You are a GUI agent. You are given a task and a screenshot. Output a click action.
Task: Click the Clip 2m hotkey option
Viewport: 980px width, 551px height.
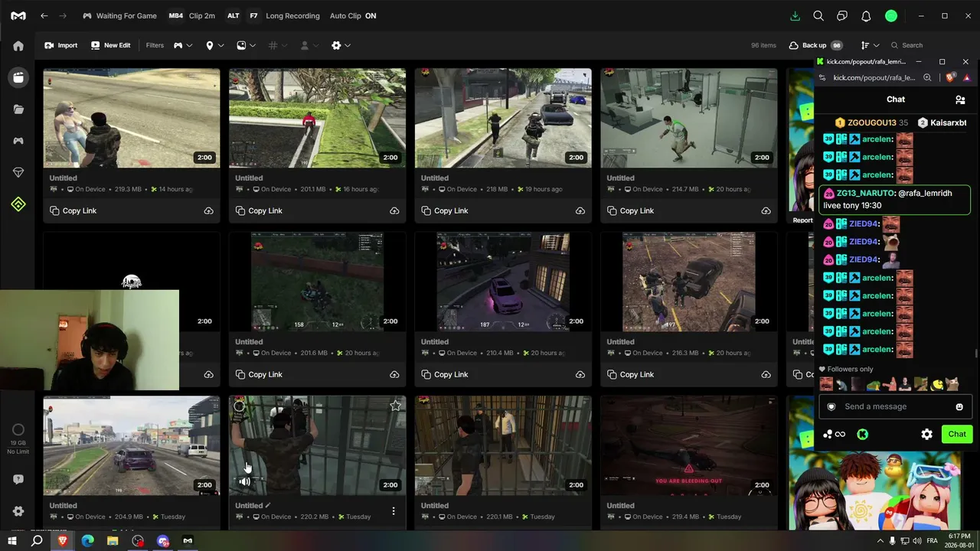191,15
